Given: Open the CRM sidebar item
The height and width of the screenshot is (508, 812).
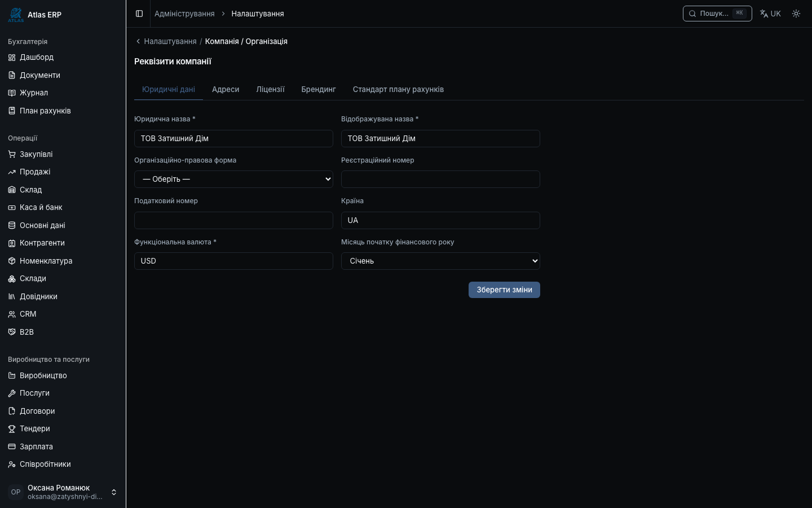Looking at the screenshot, I should click(63, 314).
